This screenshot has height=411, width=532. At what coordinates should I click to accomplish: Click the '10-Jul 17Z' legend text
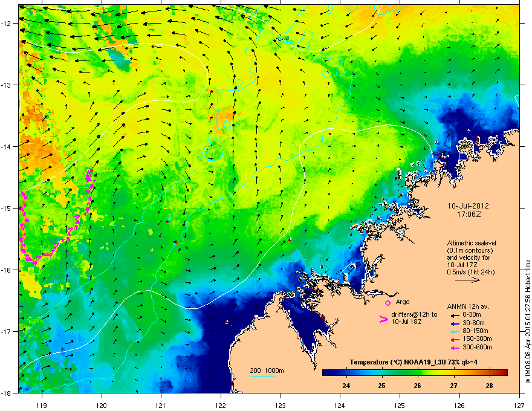click(461, 265)
